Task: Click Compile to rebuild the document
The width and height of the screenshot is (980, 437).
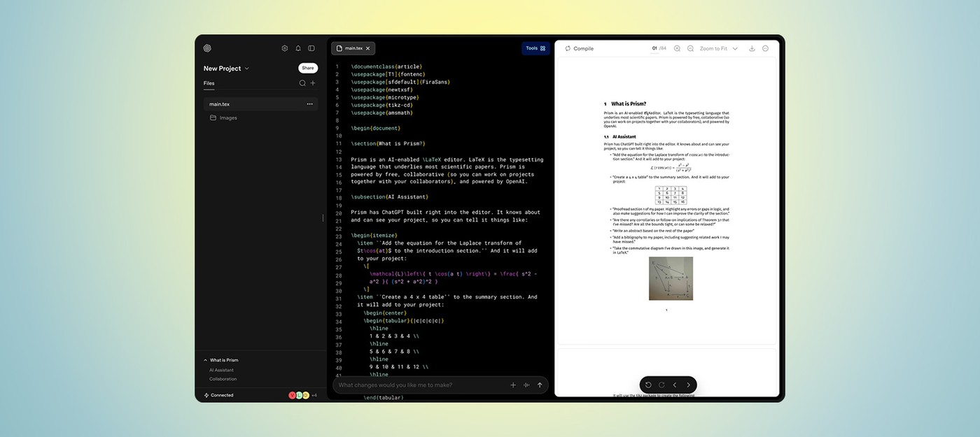Action: click(x=579, y=48)
